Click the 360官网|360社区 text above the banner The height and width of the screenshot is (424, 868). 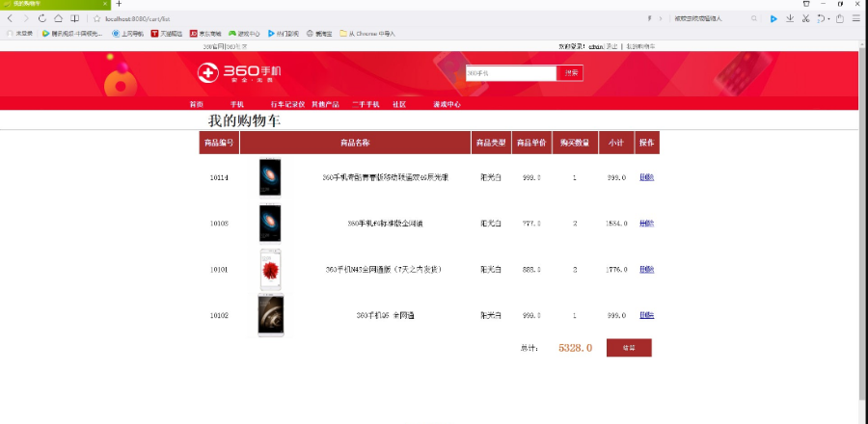225,47
